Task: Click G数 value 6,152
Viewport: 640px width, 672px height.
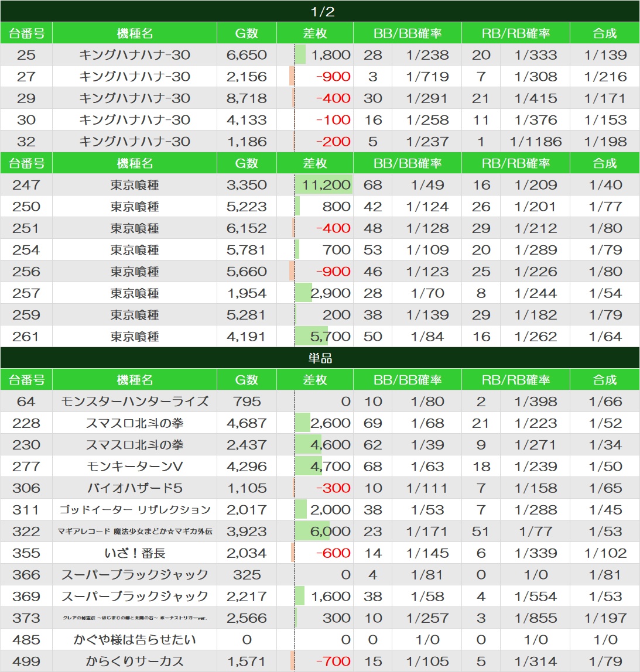Action: click(x=247, y=228)
